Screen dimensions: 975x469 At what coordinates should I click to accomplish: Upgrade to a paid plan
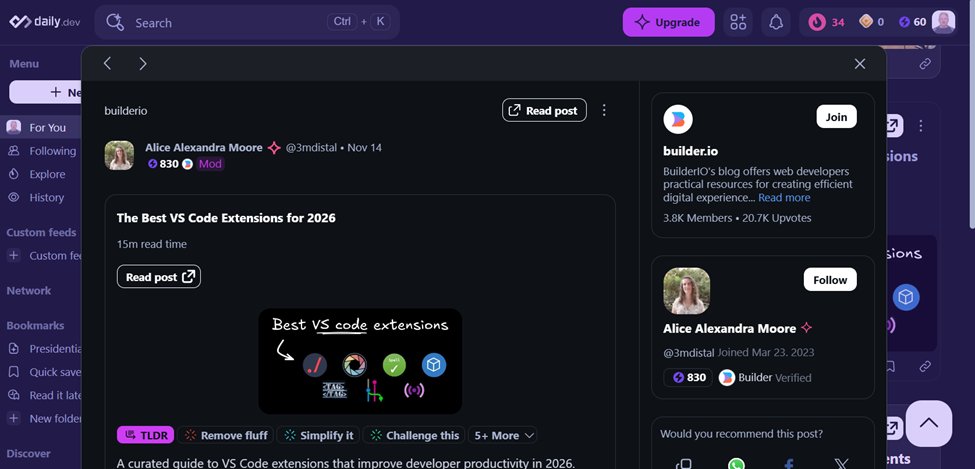tap(668, 22)
